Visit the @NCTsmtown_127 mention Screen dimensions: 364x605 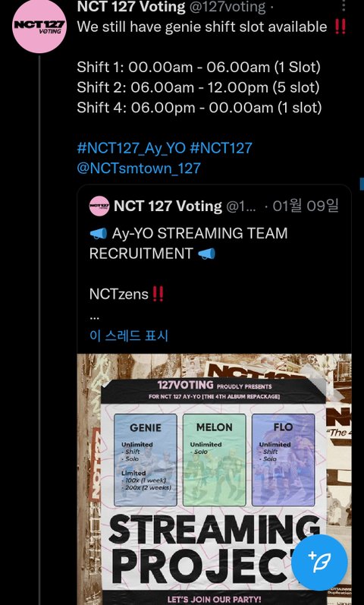pos(139,169)
